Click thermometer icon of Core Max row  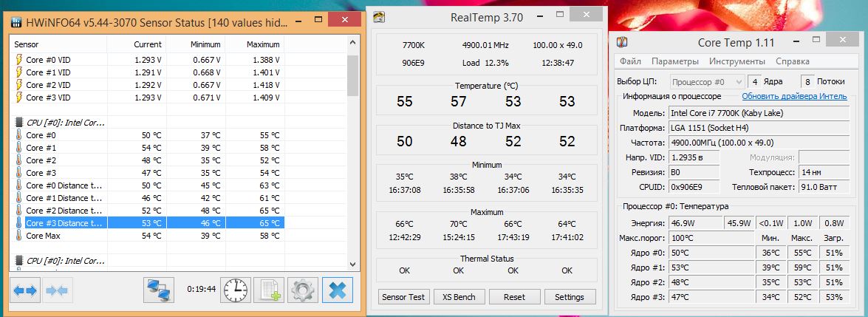click(x=19, y=236)
